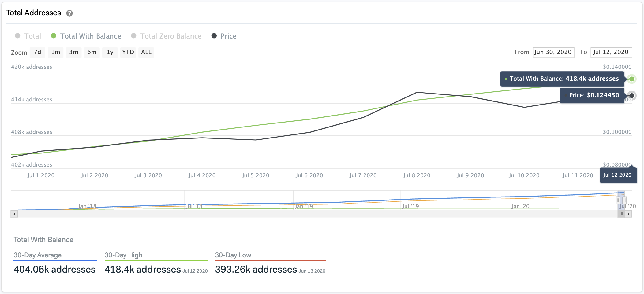Set zoom to 1y
Image resolution: width=644 pixels, height=294 pixels.
coord(110,52)
